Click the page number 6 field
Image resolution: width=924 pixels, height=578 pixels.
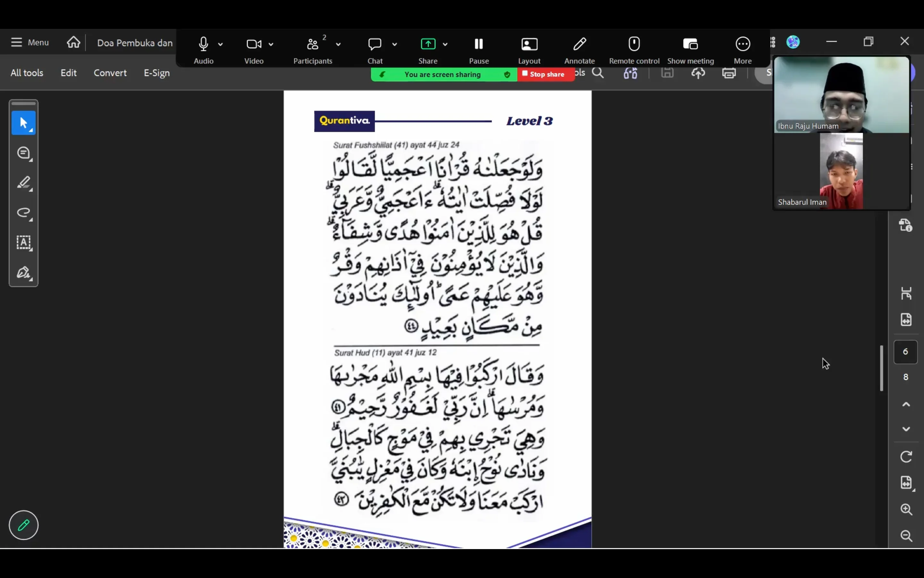coord(905,352)
